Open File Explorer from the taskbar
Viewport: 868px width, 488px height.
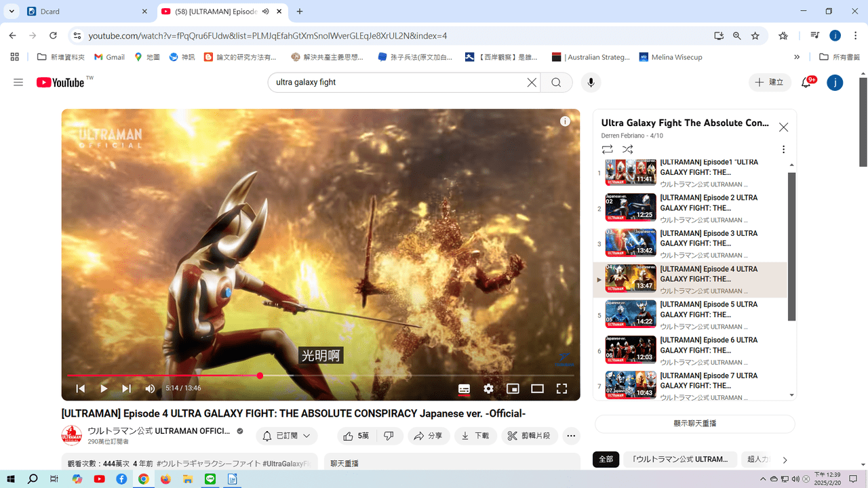(188, 479)
